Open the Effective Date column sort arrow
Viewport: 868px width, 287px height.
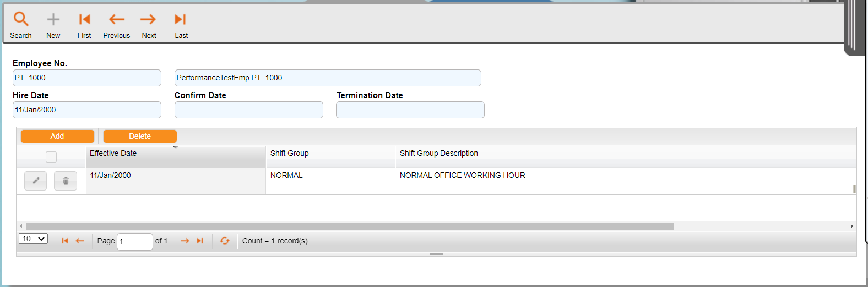[x=176, y=148]
